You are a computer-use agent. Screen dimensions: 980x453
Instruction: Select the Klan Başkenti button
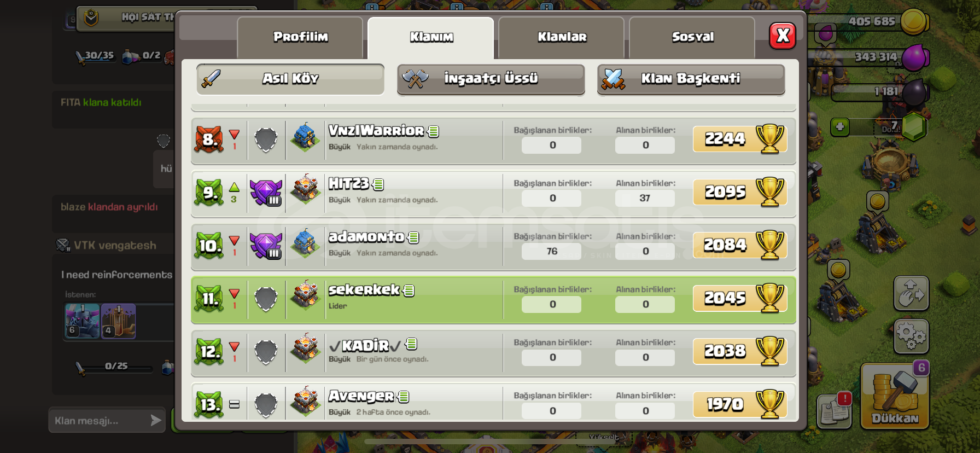691,79
